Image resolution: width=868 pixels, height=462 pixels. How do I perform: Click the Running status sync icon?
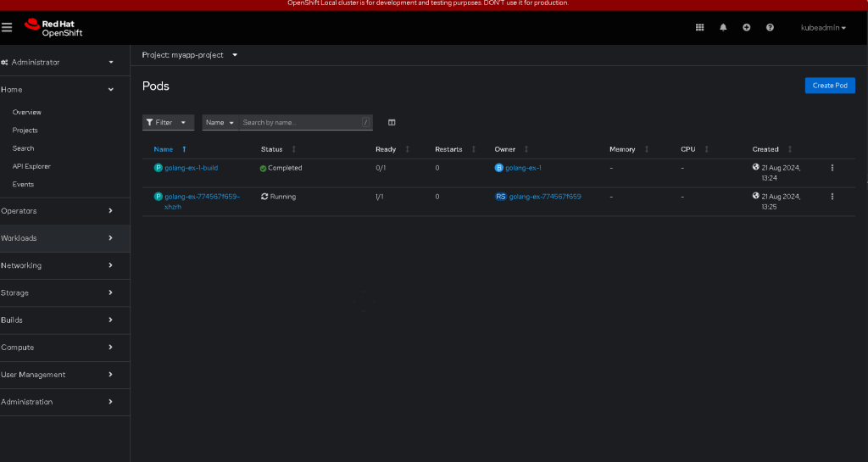point(264,197)
